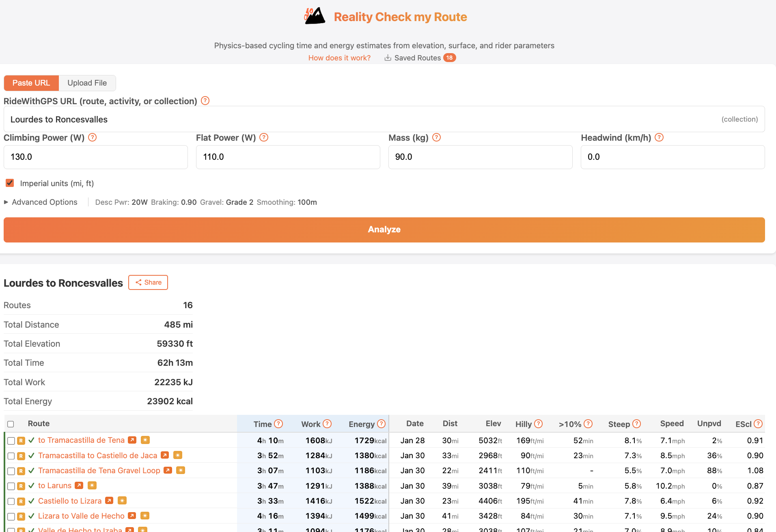Open help icon in the Hilly column header
The height and width of the screenshot is (532, 776).
click(539, 424)
